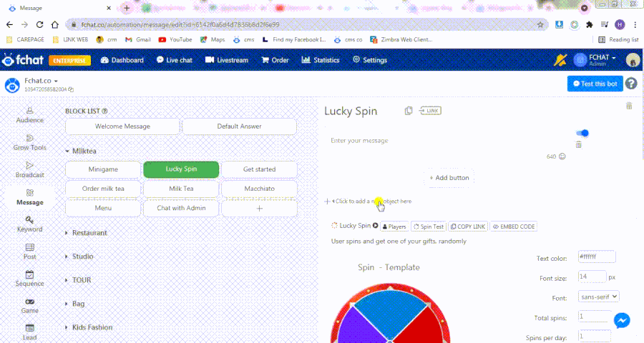
Task: Click the spin wheel template preview
Action: click(x=390, y=313)
